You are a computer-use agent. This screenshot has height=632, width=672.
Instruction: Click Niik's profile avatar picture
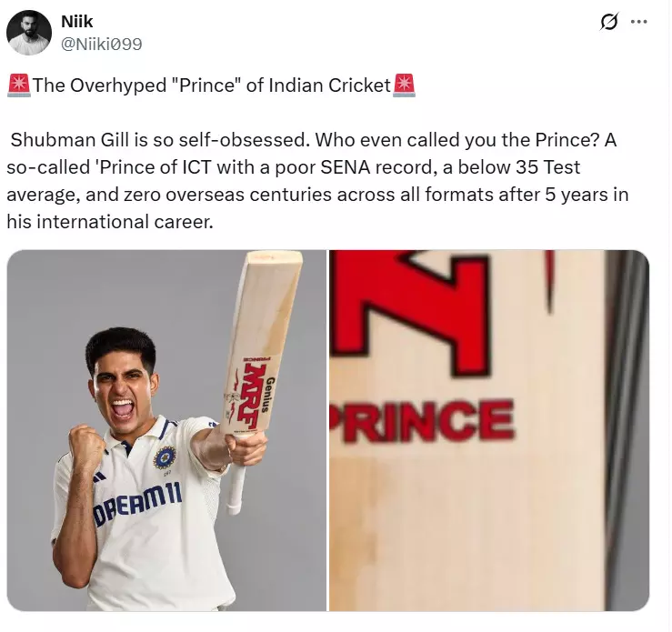coord(28,33)
